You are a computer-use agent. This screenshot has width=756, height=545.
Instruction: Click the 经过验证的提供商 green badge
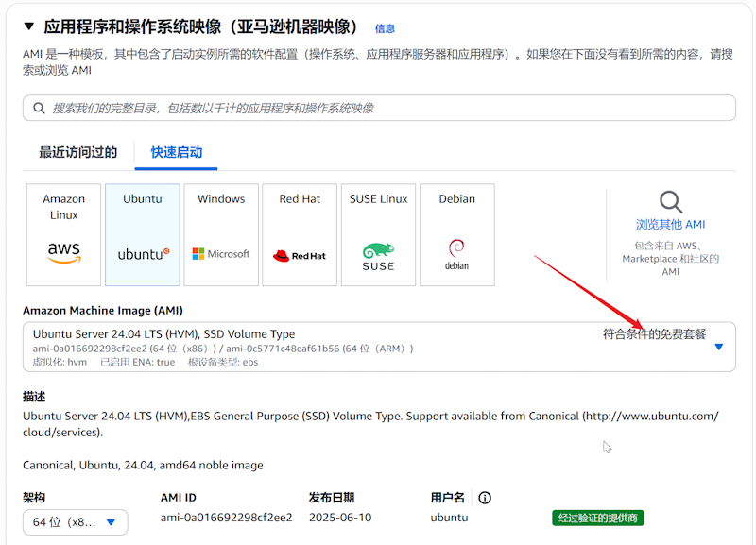(598, 519)
